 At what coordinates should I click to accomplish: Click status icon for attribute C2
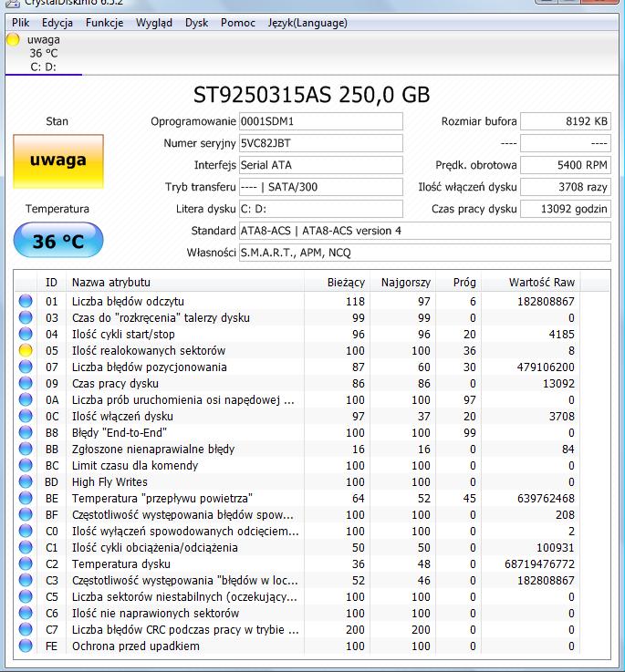[x=26, y=563]
